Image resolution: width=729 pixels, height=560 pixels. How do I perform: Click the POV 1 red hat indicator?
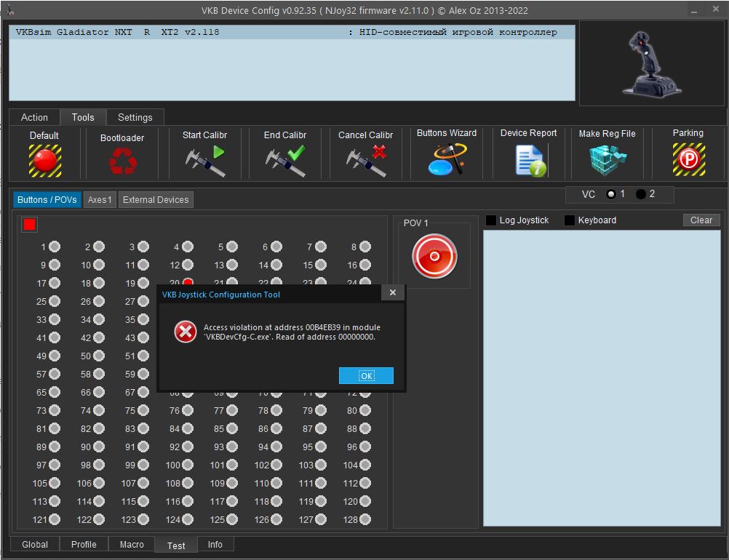[x=434, y=256]
